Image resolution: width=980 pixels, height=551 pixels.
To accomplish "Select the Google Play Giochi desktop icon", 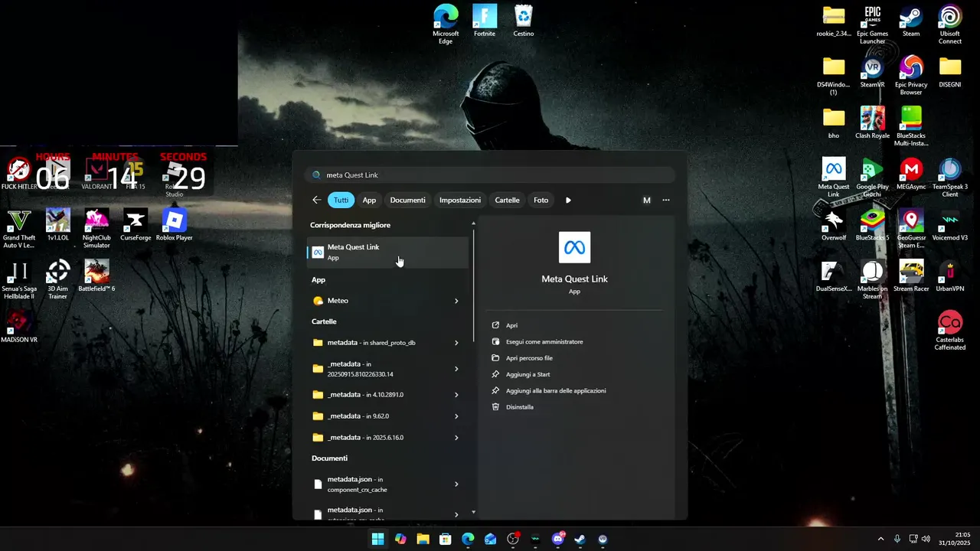I will pyautogui.click(x=872, y=178).
